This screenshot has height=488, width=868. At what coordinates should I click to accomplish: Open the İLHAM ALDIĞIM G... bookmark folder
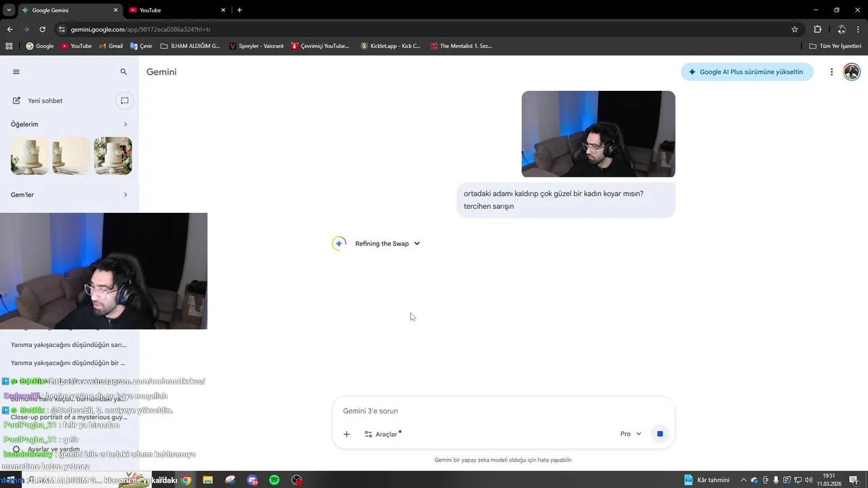click(191, 46)
